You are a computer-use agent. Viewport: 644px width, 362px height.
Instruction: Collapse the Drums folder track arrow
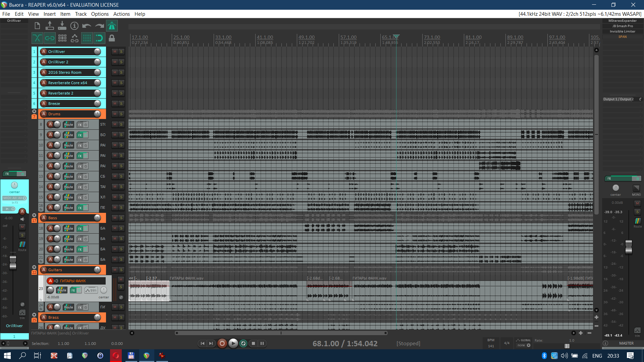click(34, 111)
